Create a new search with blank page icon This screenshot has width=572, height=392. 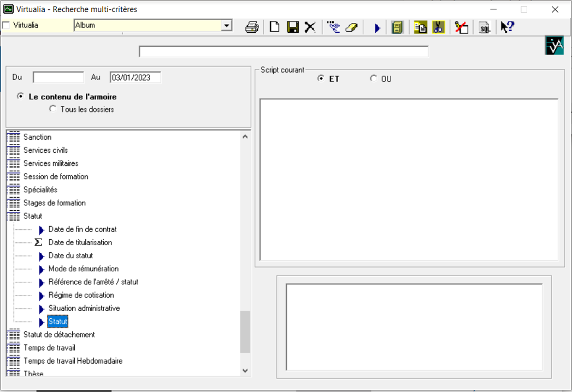tap(275, 27)
